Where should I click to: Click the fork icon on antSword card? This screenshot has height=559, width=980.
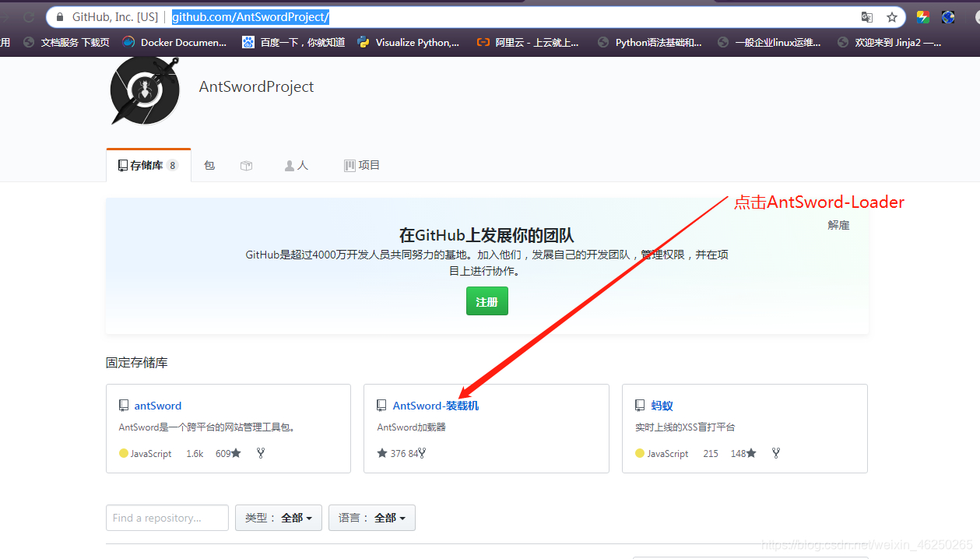click(x=261, y=453)
